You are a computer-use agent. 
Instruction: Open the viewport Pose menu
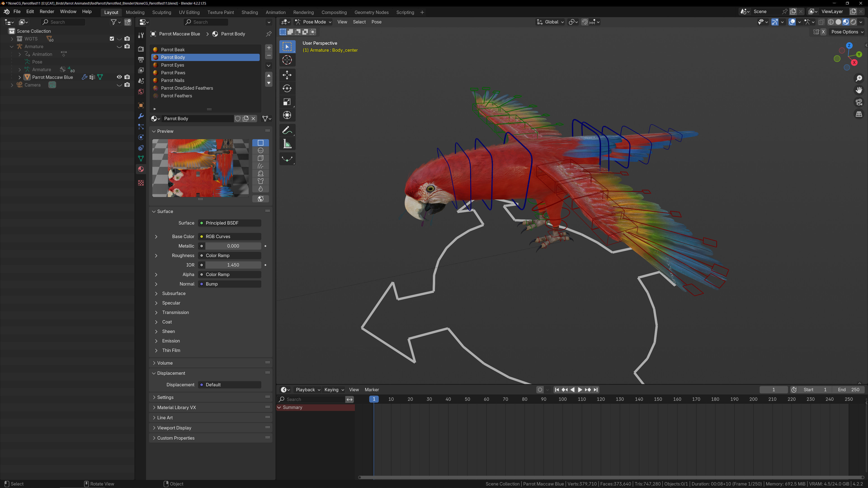376,22
